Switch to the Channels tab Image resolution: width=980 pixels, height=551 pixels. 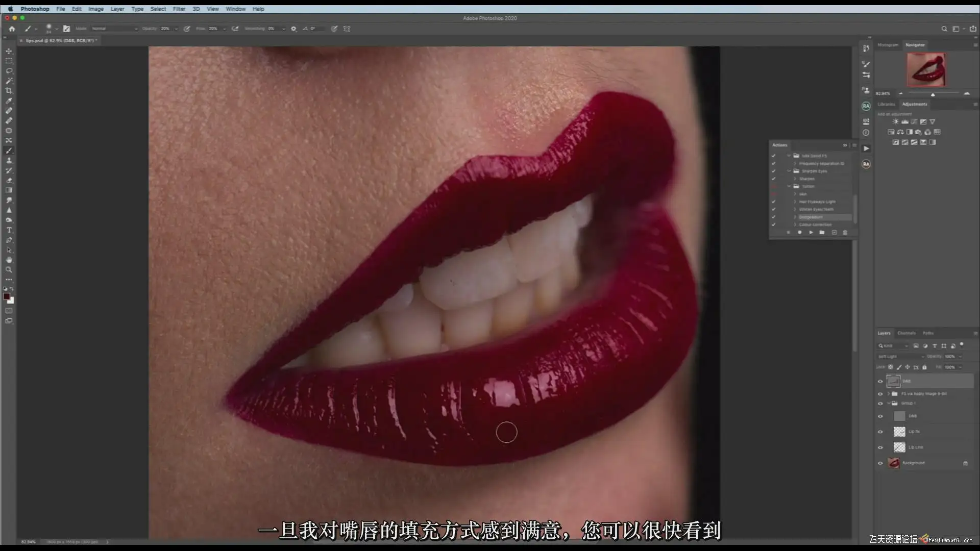tap(906, 333)
